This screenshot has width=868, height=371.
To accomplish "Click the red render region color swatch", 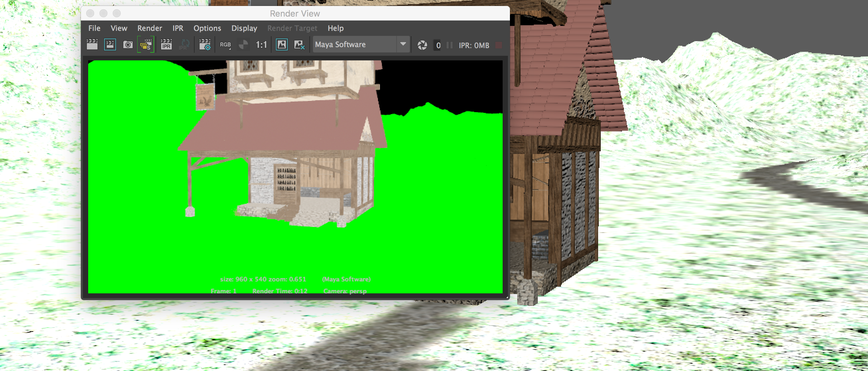I will pyautogui.click(x=498, y=44).
